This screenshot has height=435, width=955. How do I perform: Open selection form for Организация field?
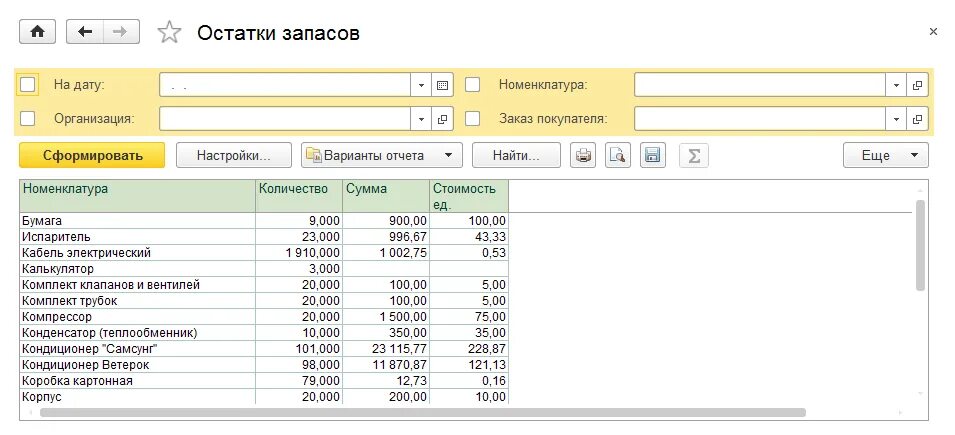[x=442, y=119]
